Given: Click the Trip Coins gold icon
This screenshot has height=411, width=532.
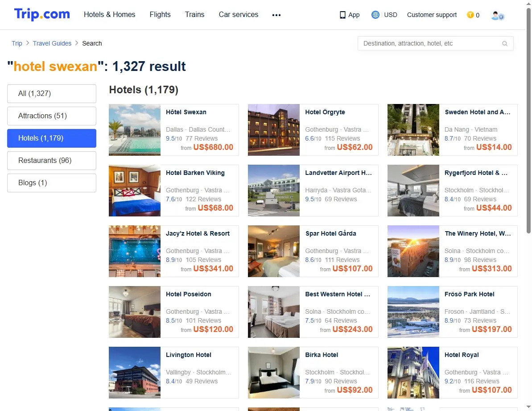Looking at the screenshot, I should pyautogui.click(x=470, y=15).
